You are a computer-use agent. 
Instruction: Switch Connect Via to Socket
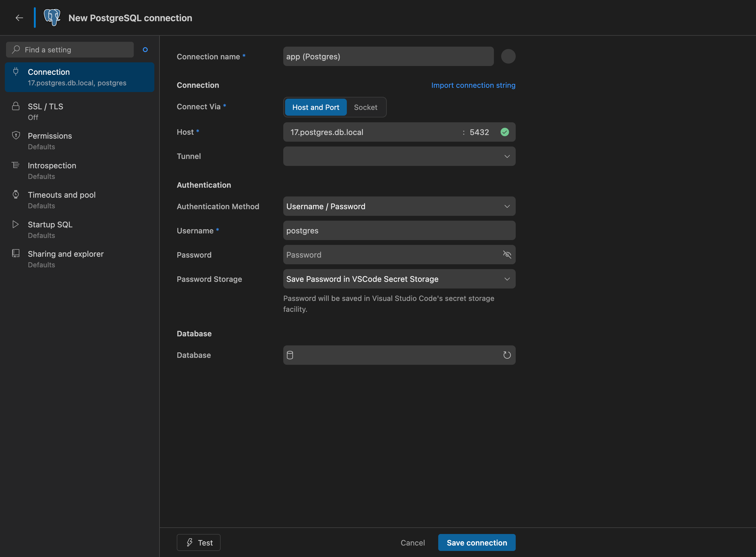click(366, 107)
